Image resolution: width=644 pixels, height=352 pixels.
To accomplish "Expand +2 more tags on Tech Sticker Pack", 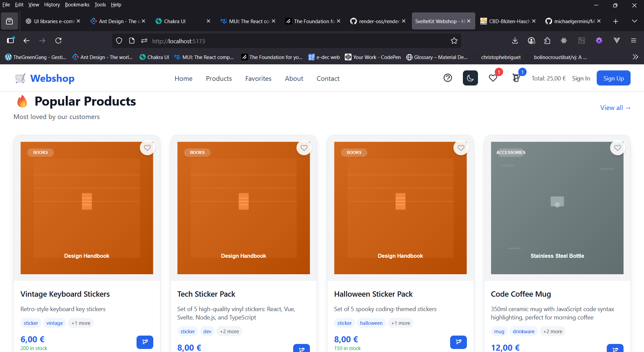I will [x=229, y=332].
